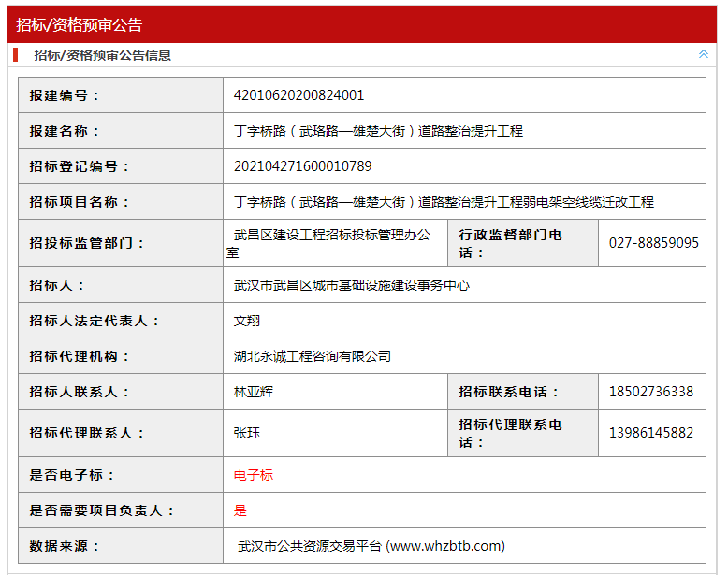Click the 招标人 label cell

pyautogui.click(x=121, y=285)
